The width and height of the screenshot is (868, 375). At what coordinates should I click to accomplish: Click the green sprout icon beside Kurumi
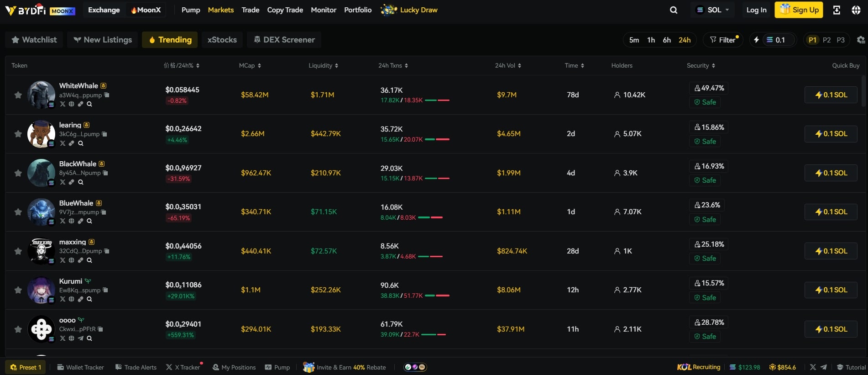point(88,281)
